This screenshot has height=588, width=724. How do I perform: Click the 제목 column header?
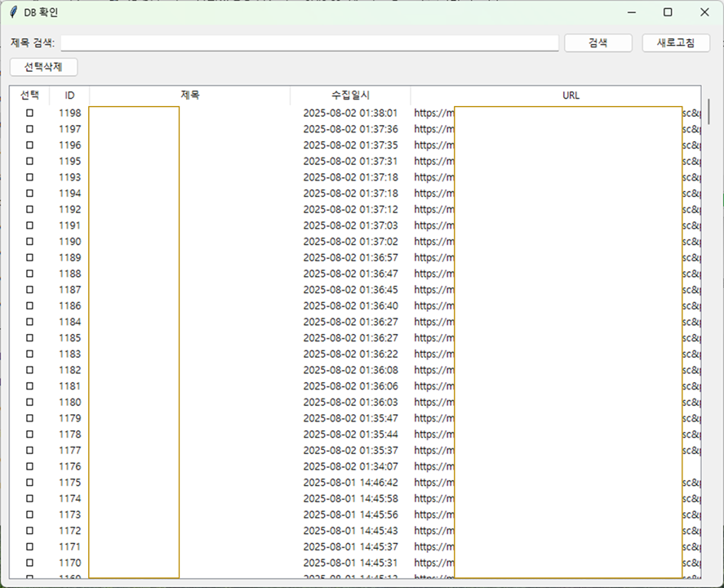189,96
